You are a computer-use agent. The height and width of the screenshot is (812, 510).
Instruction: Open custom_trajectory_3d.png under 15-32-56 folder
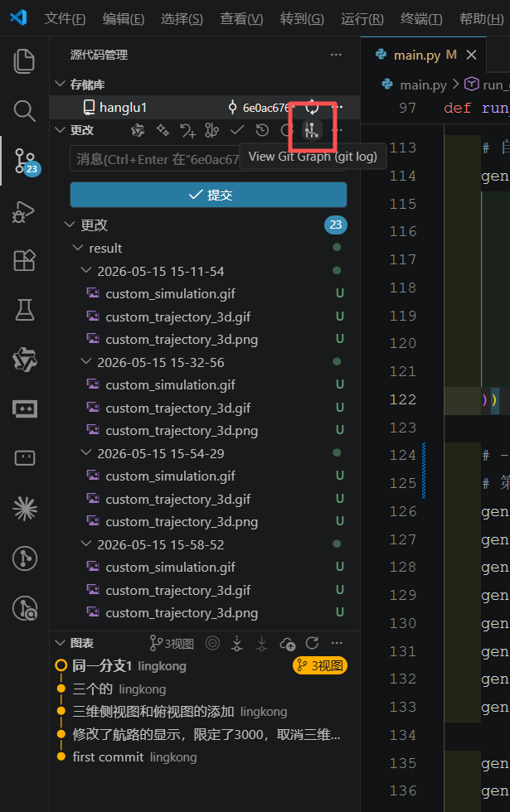tap(182, 430)
